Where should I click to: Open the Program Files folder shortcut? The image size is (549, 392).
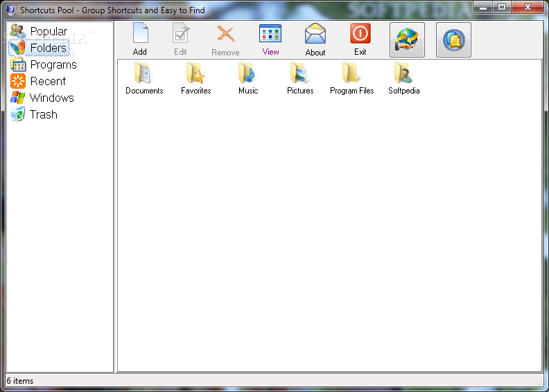(x=350, y=73)
